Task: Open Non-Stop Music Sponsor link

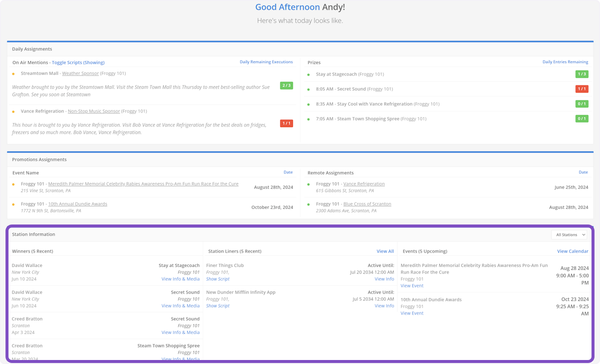Action: click(93, 111)
